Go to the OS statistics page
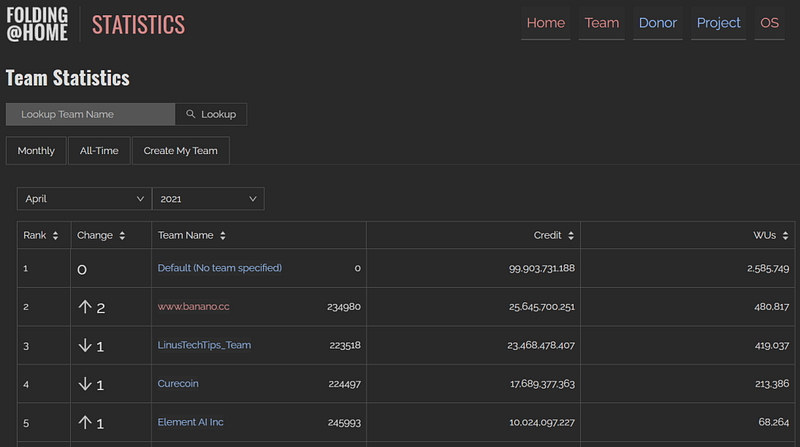Screen dimensions: 800x447 [769, 23]
